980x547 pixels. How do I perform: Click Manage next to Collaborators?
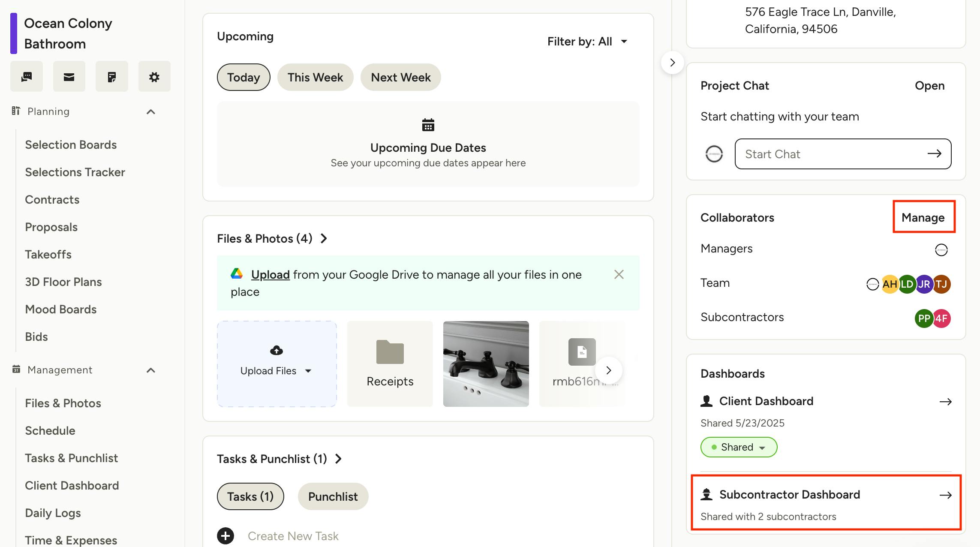tap(923, 217)
